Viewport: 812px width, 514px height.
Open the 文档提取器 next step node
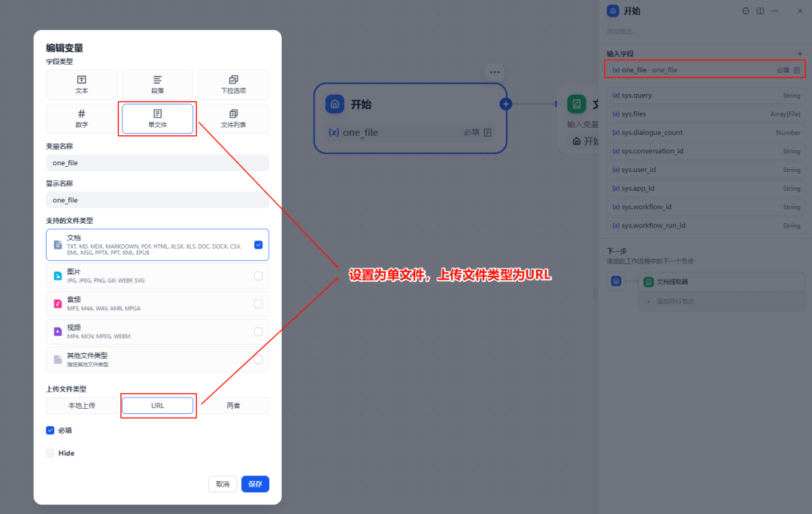tap(722, 282)
